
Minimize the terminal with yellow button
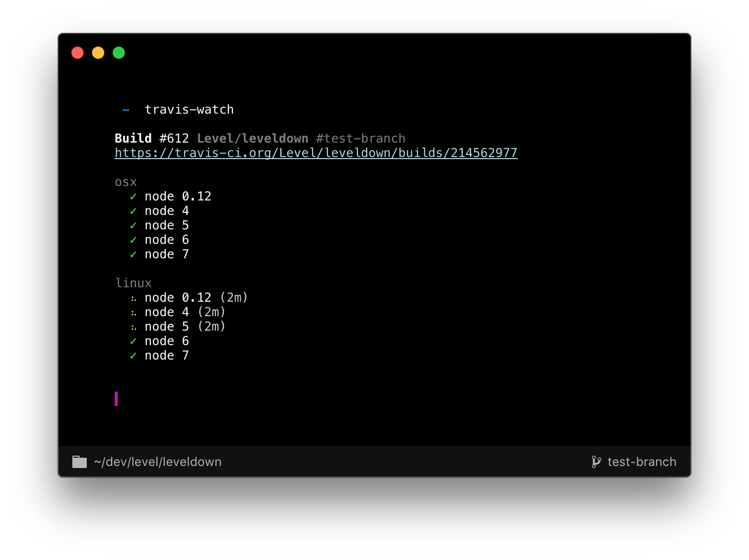pyautogui.click(x=98, y=53)
